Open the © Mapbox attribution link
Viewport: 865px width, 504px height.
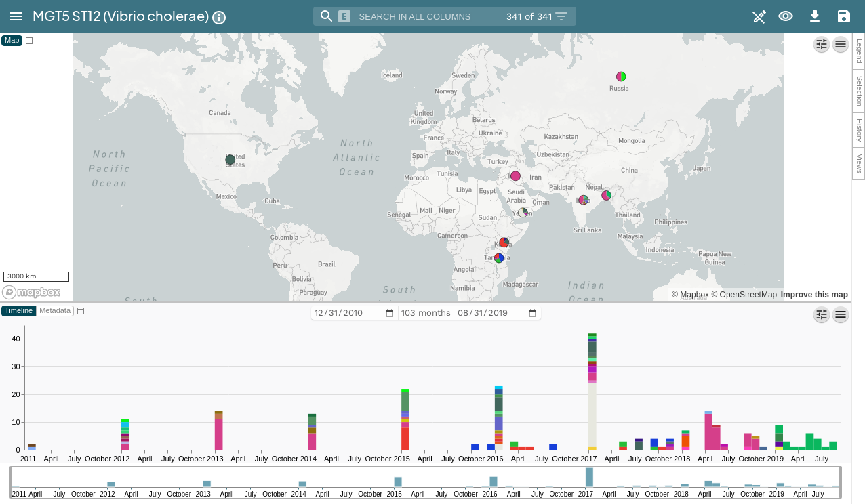coord(690,295)
